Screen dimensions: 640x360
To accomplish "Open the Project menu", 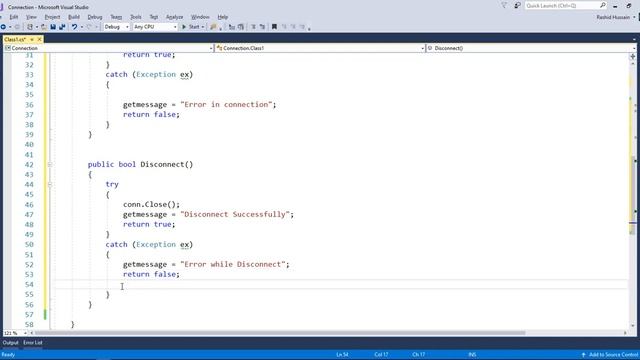I will click(52, 17).
